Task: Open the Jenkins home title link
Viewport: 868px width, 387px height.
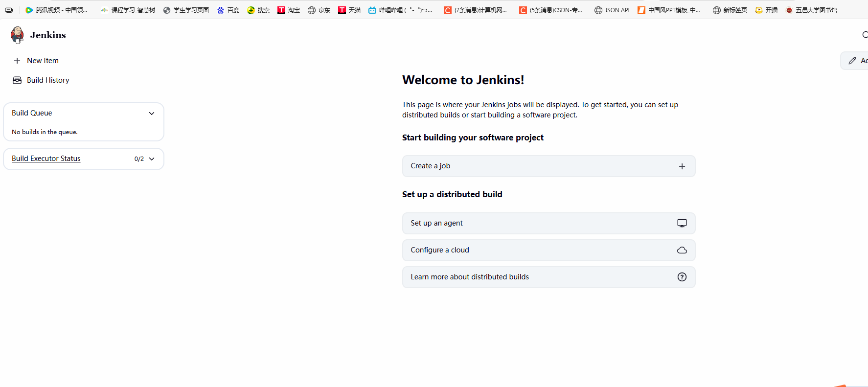Action: click(48, 35)
